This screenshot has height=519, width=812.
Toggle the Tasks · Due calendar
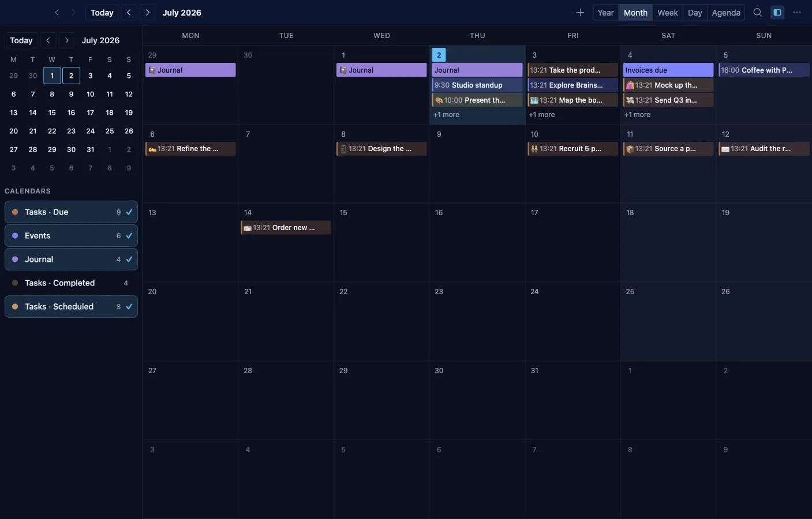tap(71, 212)
